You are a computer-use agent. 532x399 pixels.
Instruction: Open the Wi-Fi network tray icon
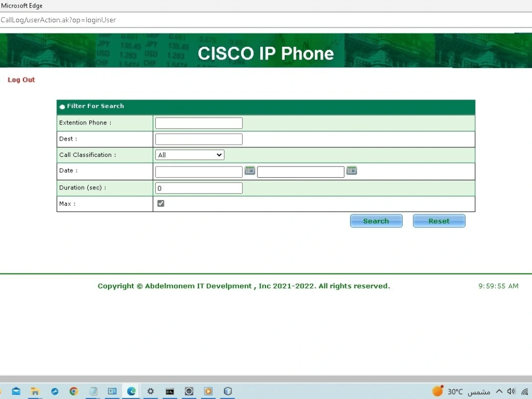[525, 392]
